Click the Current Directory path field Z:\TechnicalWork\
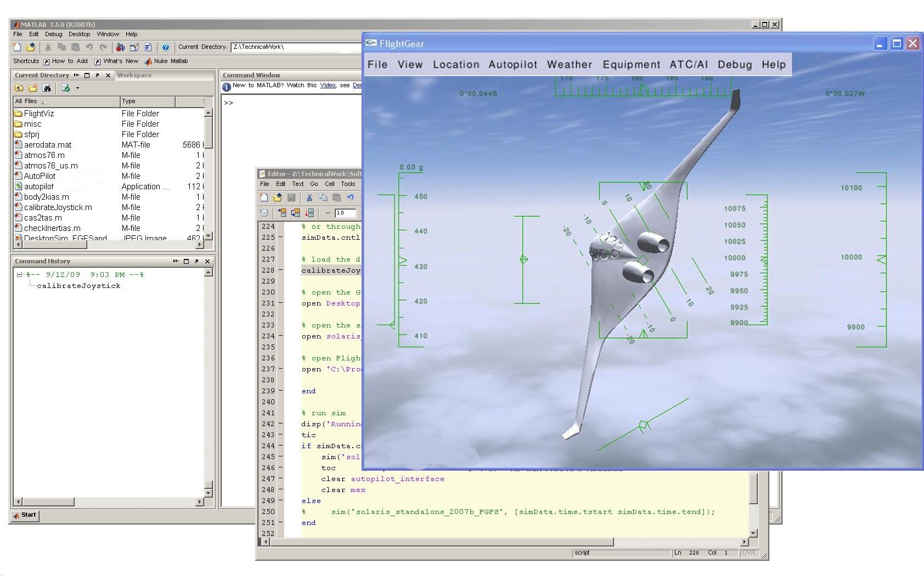The image size is (924, 576). tap(296, 47)
